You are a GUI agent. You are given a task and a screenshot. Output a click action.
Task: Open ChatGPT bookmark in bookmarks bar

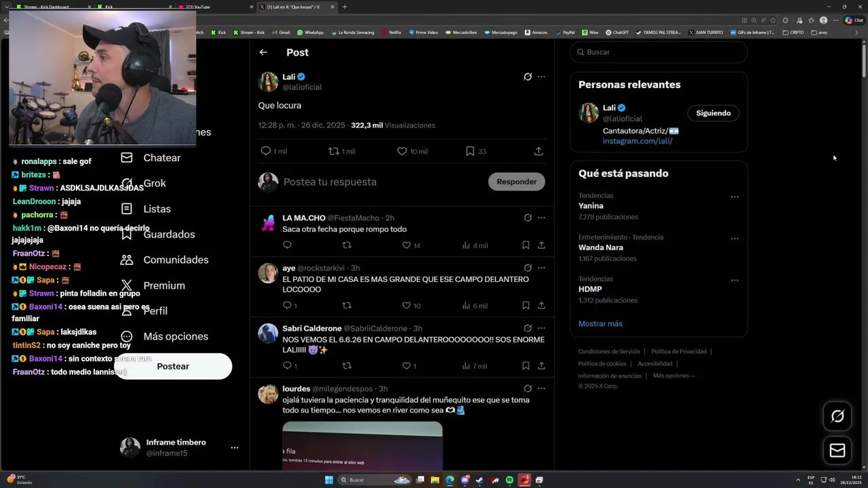click(x=616, y=32)
